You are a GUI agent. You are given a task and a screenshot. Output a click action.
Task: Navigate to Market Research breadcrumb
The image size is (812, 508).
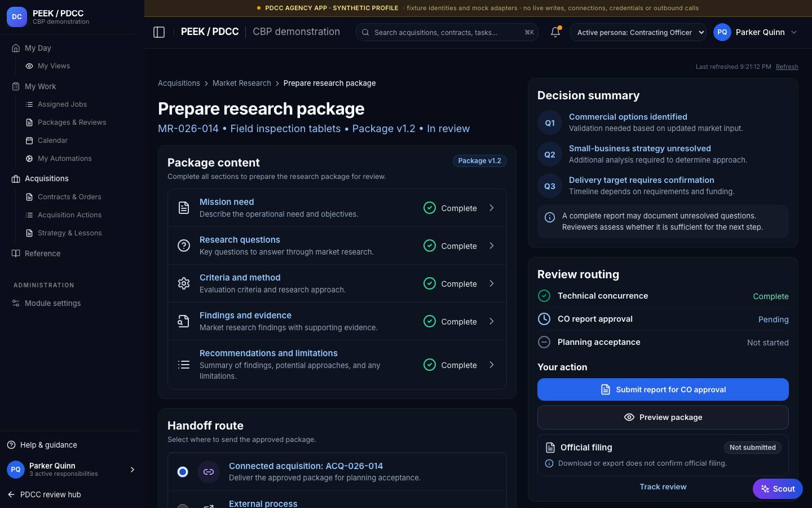click(242, 83)
